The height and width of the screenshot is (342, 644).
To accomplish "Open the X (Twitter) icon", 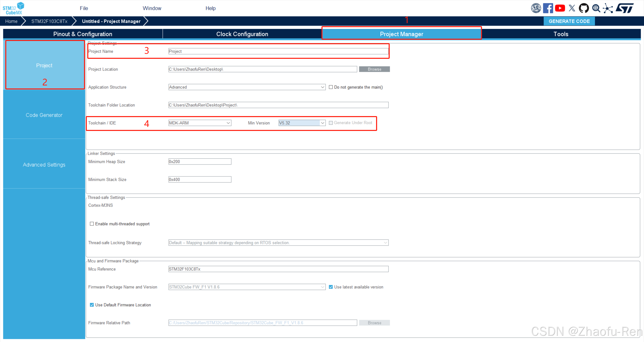I will [572, 8].
